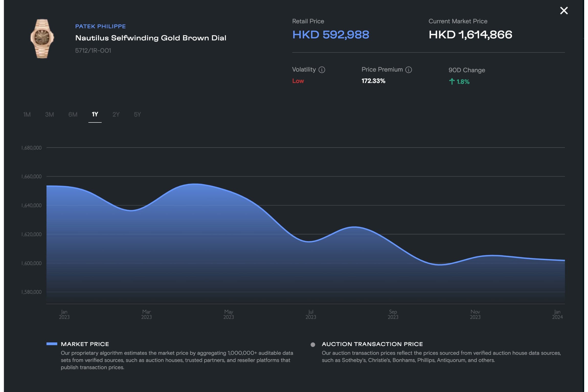Click the 172.33% price premium value
Viewport: 588px width, 392px height.
373,81
